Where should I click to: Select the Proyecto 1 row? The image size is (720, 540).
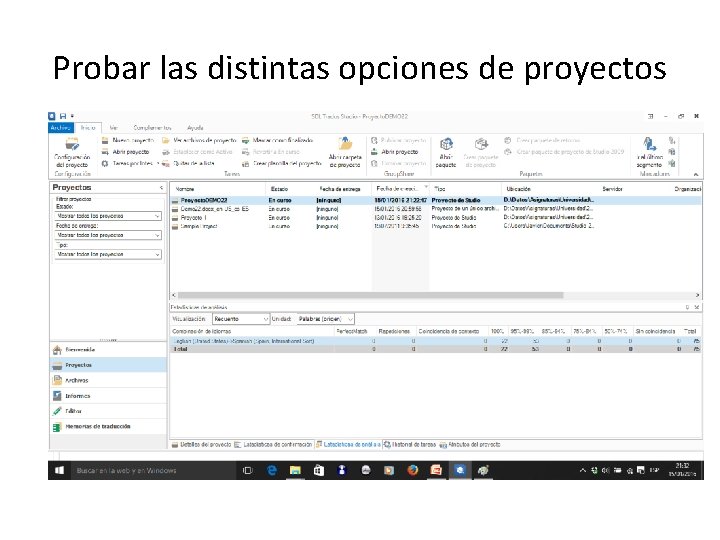(436, 218)
